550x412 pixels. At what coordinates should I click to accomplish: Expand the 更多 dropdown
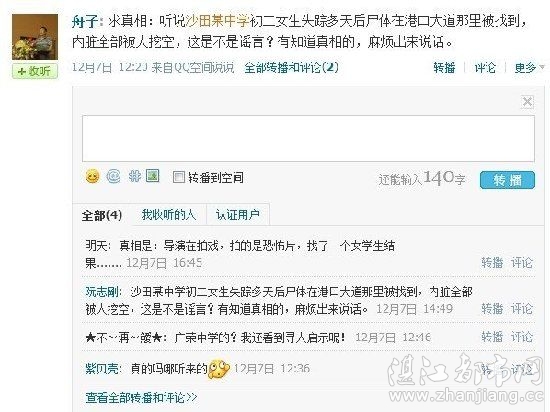529,67
